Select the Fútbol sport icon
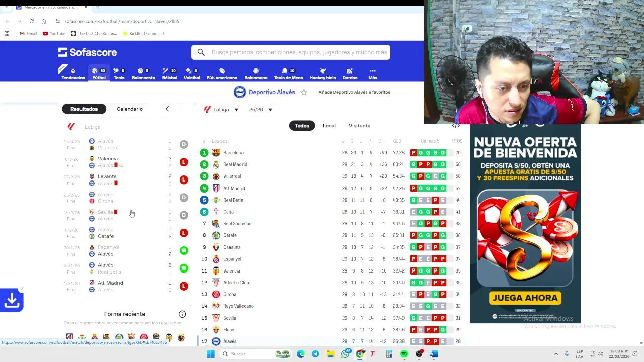The image size is (644, 362). tap(99, 73)
